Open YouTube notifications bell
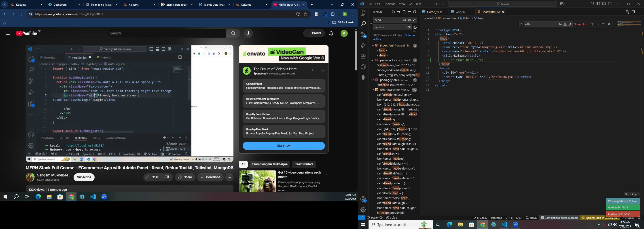Viewport: 644px width, 229px height. click(331, 34)
